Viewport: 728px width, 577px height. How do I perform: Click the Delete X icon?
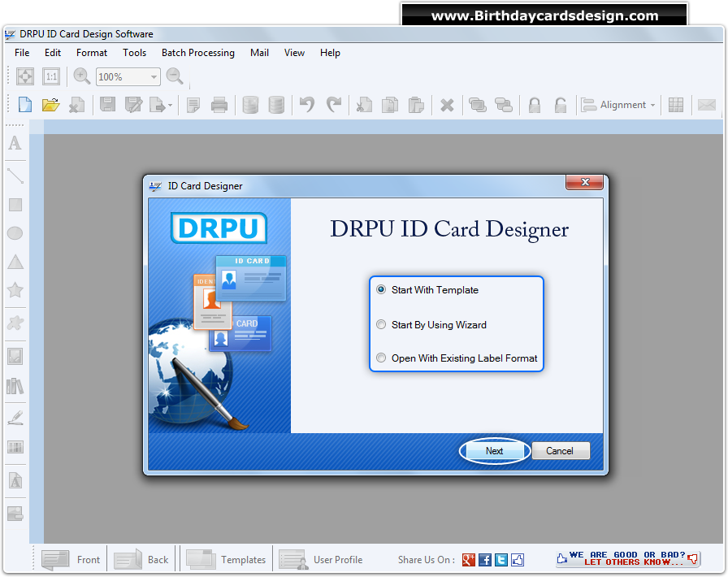coord(447,106)
